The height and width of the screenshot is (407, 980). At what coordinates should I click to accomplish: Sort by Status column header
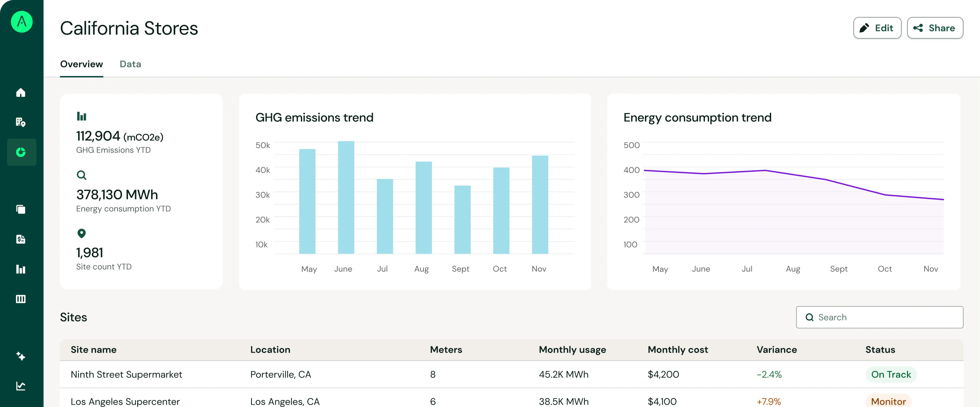tap(880, 350)
